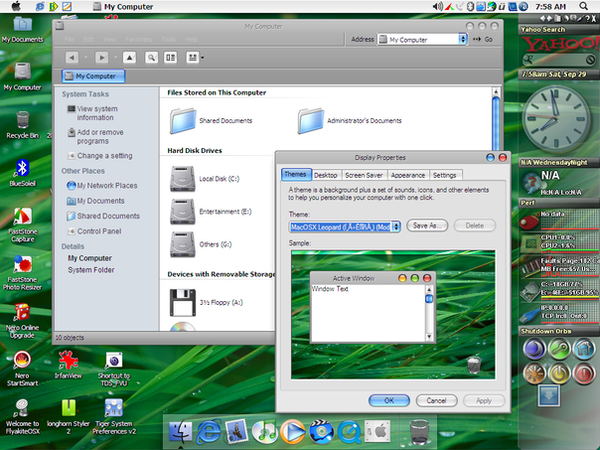Switch to the Appearance tab

coord(408,175)
